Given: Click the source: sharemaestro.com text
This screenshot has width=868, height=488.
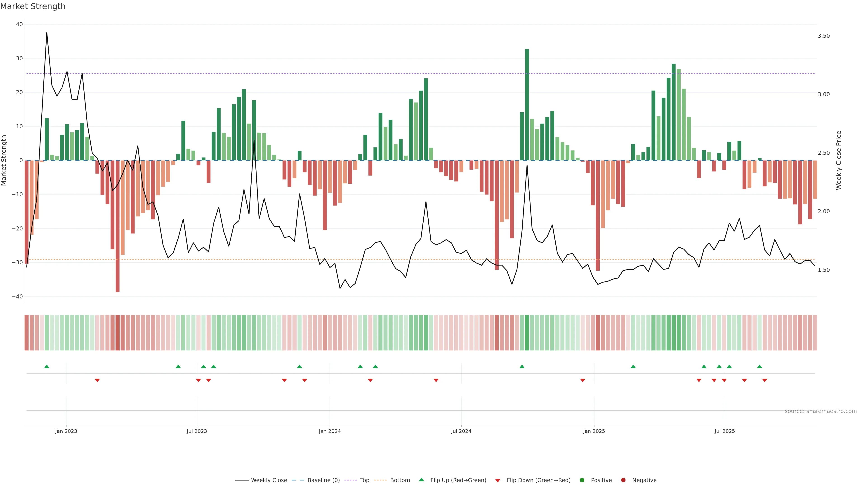Looking at the screenshot, I should 821,411.
